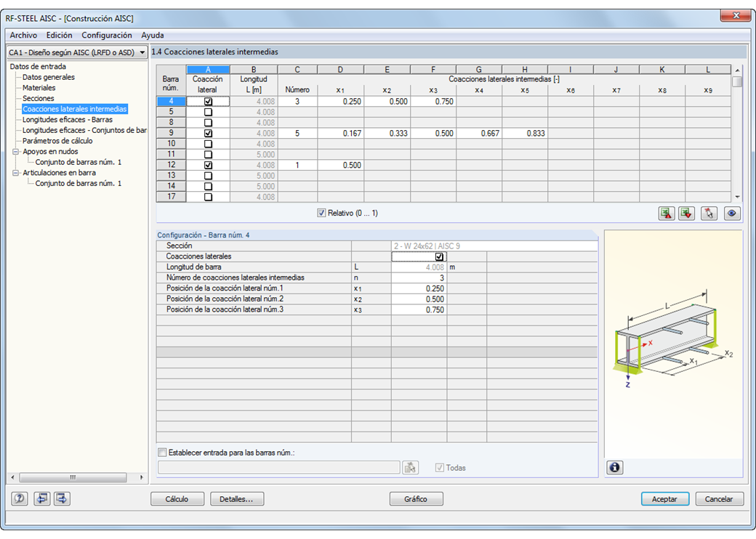Click the Detalles... button
This screenshot has width=756, height=539.
click(237, 499)
